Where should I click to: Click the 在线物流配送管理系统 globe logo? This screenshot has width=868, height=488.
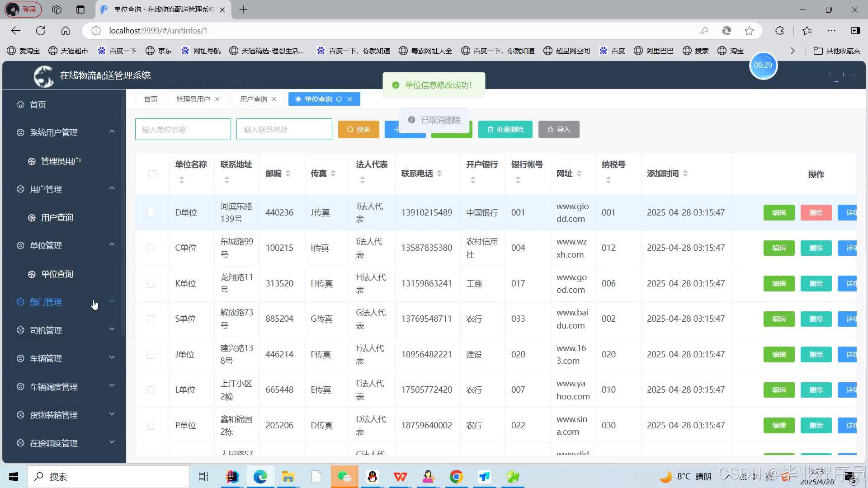point(44,75)
